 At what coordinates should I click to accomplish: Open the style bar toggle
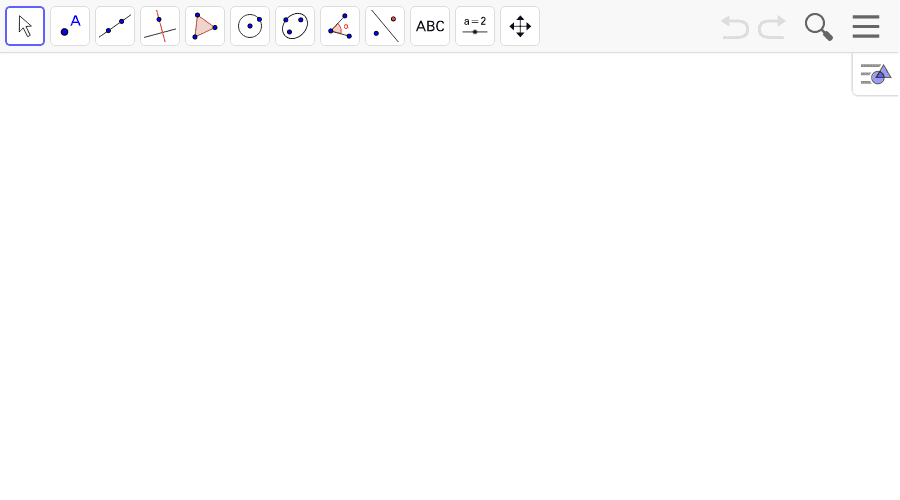pyautogui.click(x=875, y=74)
